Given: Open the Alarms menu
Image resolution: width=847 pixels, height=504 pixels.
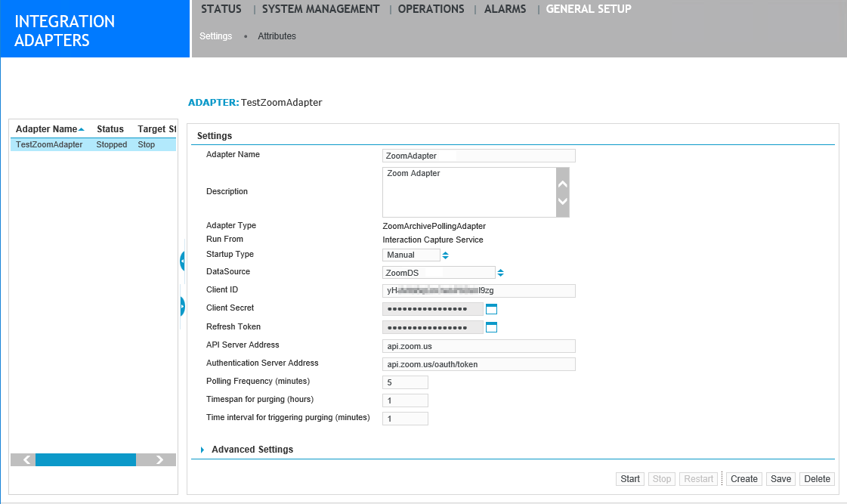Looking at the screenshot, I should [x=505, y=9].
